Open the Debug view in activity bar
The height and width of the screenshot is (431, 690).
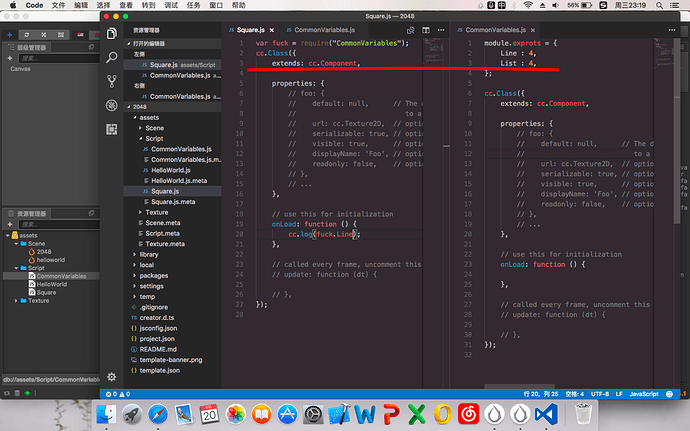coord(112,104)
